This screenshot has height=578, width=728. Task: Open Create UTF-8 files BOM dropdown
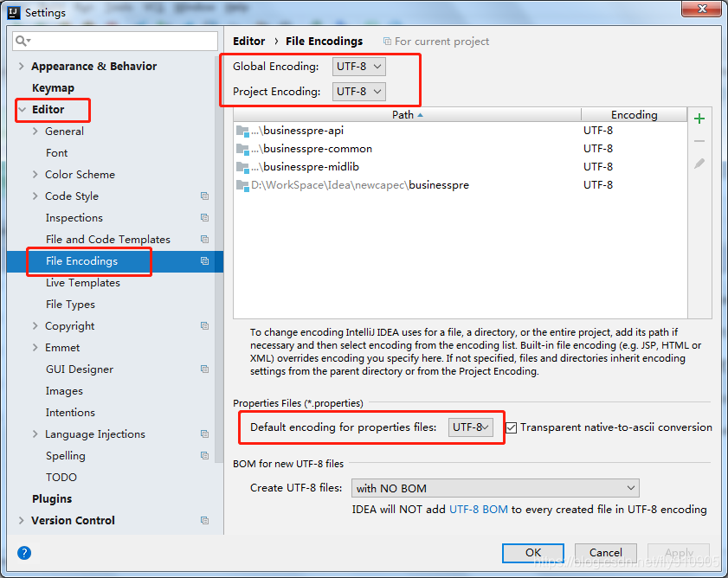[x=495, y=488]
